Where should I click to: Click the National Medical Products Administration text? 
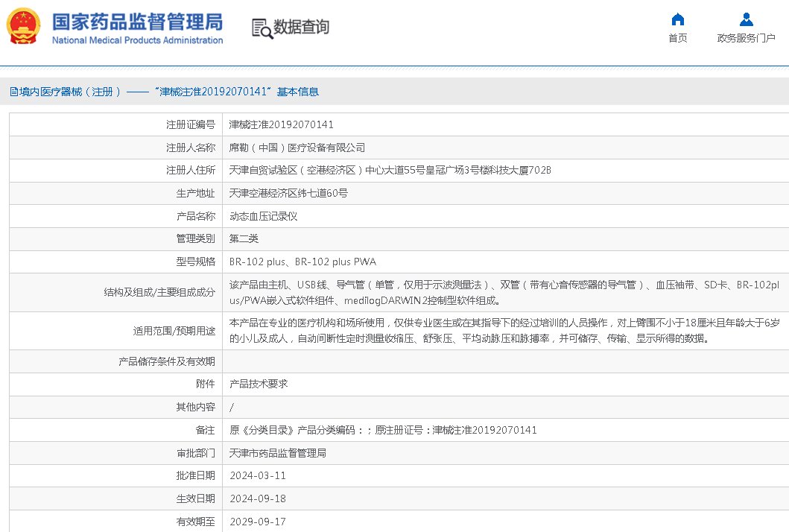pyautogui.click(x=137, y=40)
